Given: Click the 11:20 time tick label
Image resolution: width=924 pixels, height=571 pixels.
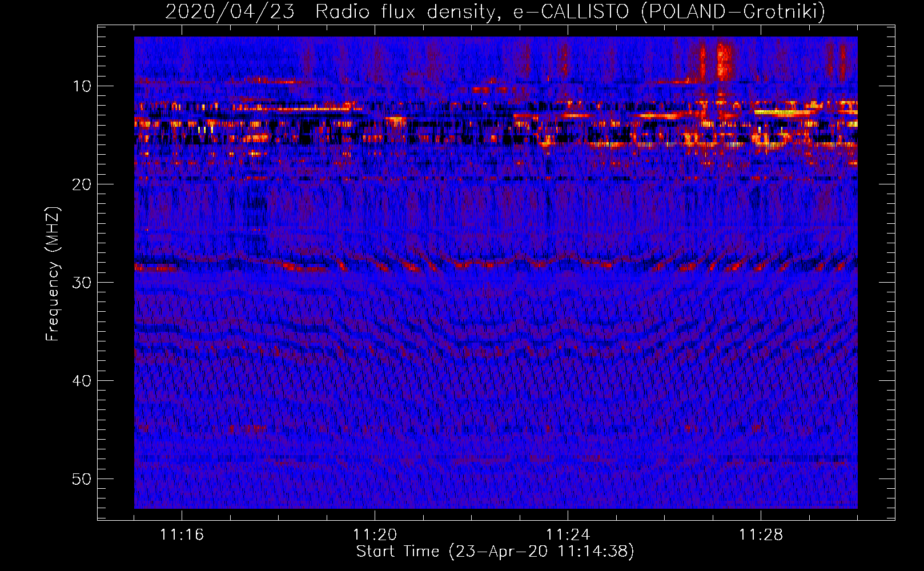Looking at the screenshot, I should tap(375, 535).
